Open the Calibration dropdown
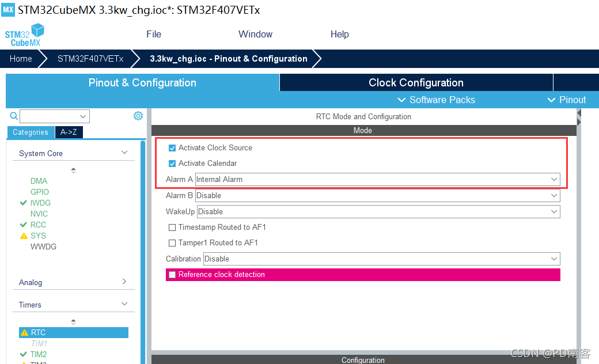Screen dimensions: 599x364 point(382,259)
